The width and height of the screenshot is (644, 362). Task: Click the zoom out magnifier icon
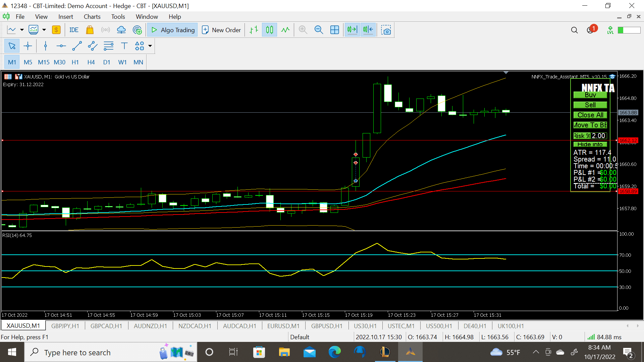point(318,30)
